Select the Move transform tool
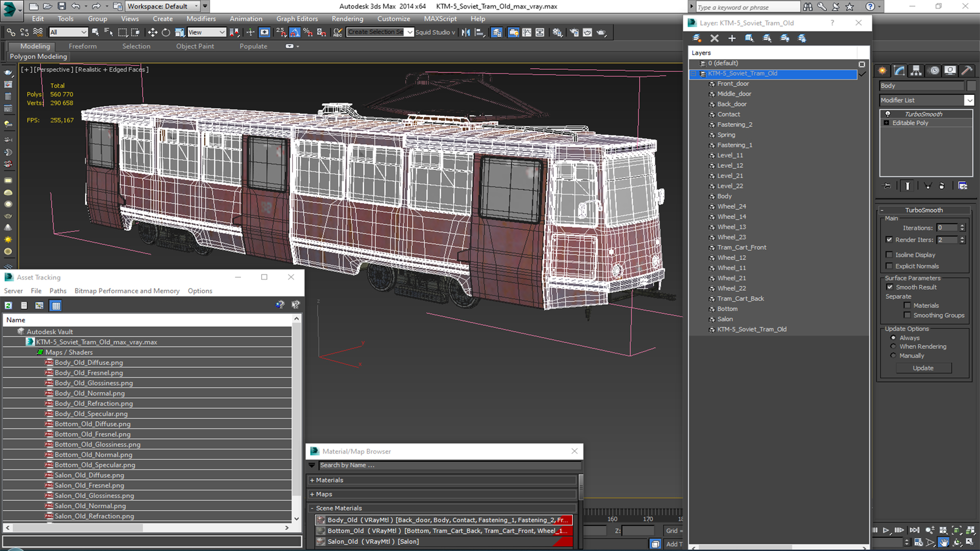Screen dimensions: 980x551 coord(152,32)
